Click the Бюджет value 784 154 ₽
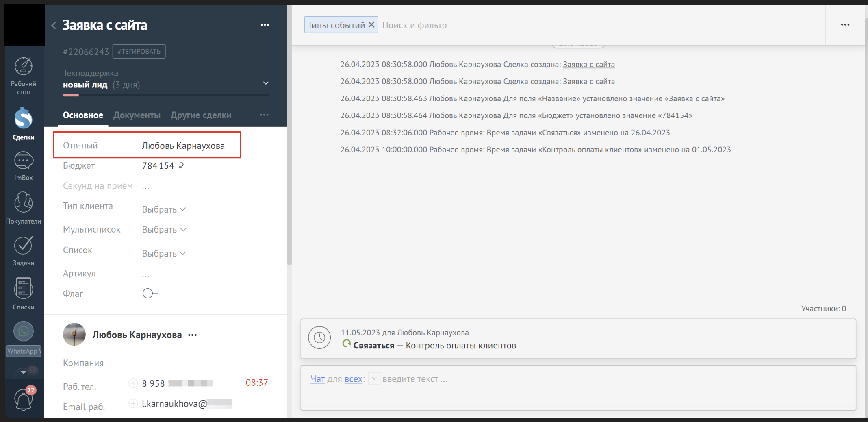The image size is (868, 422). coord(163,166)
